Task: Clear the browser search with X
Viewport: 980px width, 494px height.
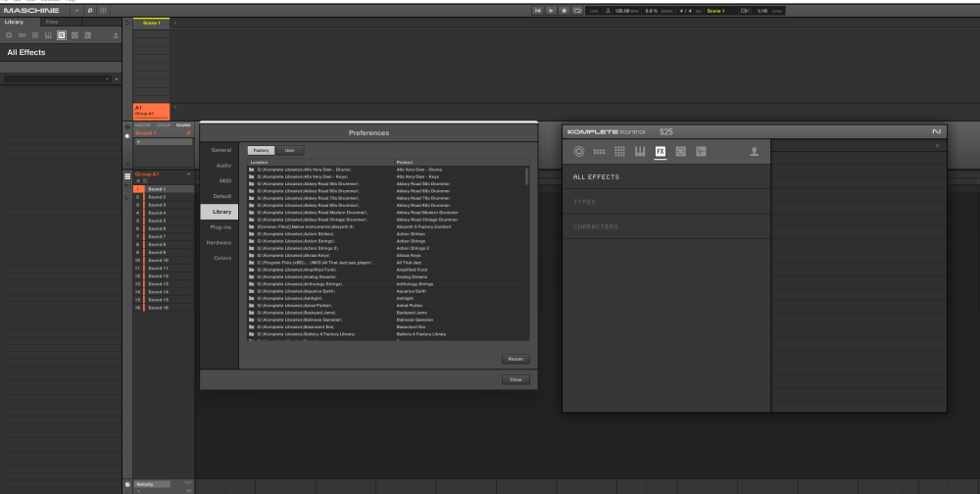Action: click(107, 78)
